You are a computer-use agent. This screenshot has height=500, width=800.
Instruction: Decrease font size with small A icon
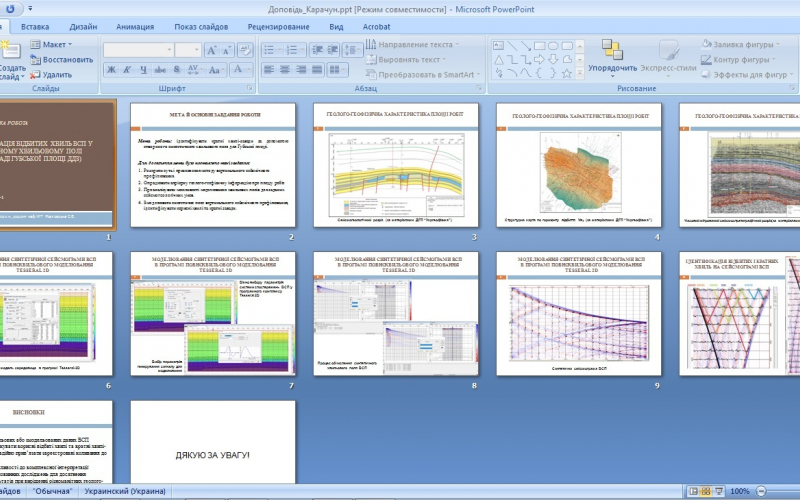(227, 50)
